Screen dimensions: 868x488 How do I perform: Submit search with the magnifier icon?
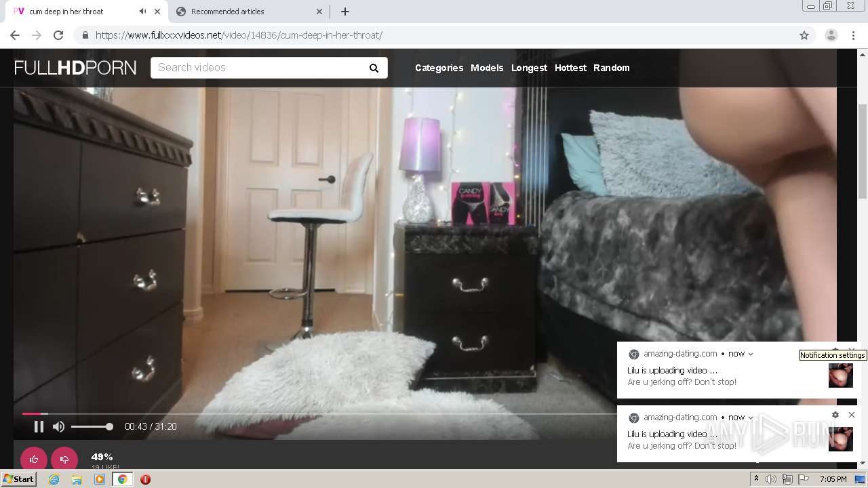tap(374, 68)
